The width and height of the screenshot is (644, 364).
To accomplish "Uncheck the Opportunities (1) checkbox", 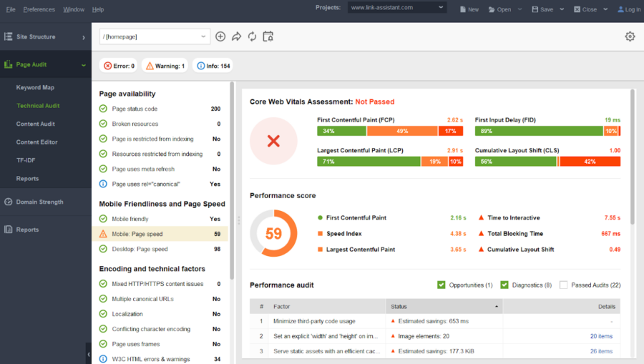I will tap(441, 285).
